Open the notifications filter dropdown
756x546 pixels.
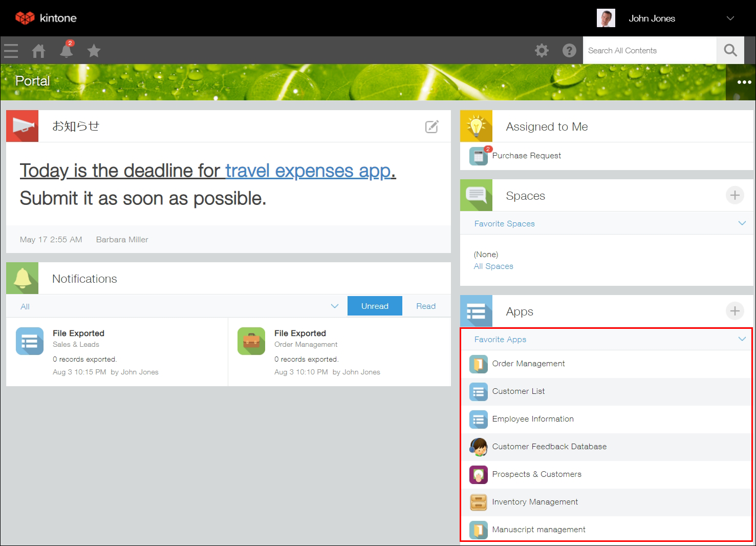point(335,306)
